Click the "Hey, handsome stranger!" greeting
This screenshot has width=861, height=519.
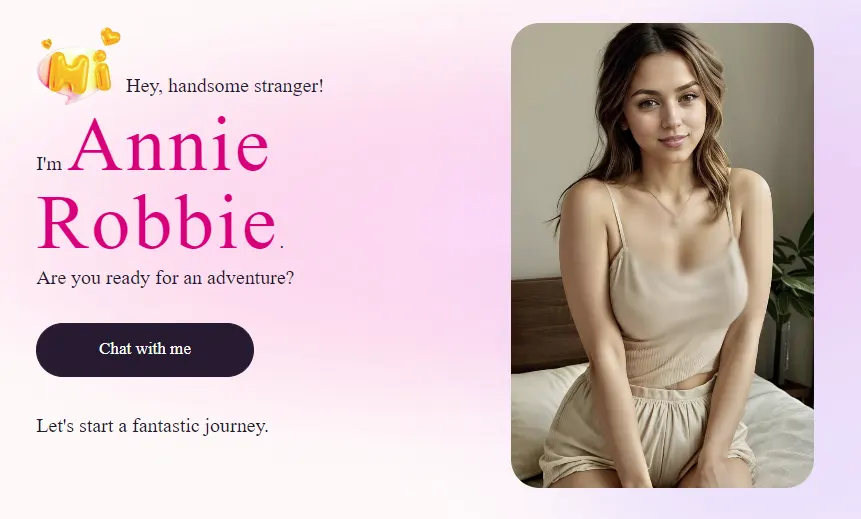pos(225,86)
